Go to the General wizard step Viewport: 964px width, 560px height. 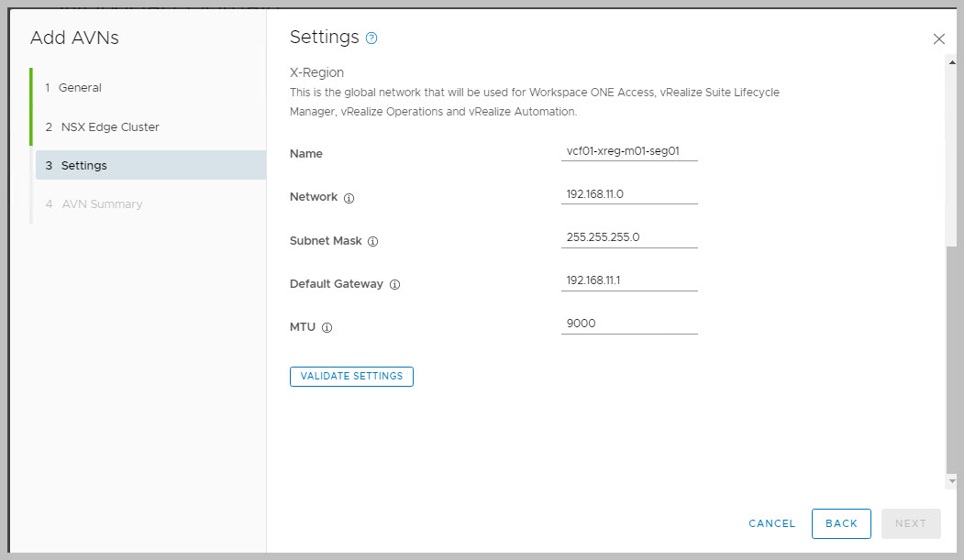(80, 88)
